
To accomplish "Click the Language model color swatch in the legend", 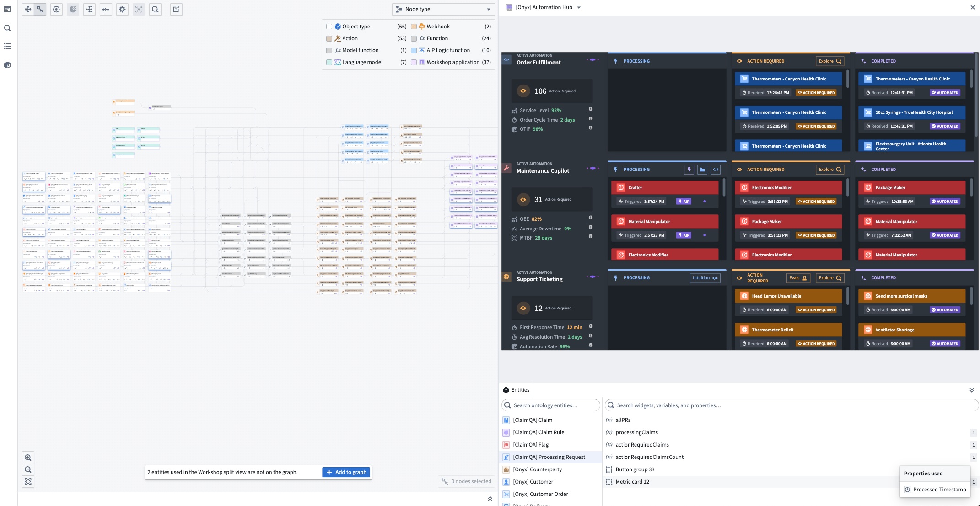I will [329, 62].
